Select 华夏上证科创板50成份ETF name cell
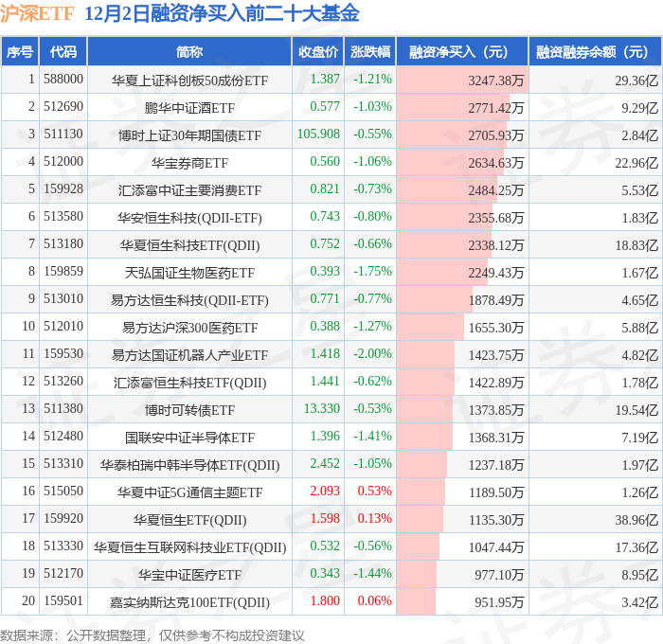The image size is (663, 644). [189, 80]
